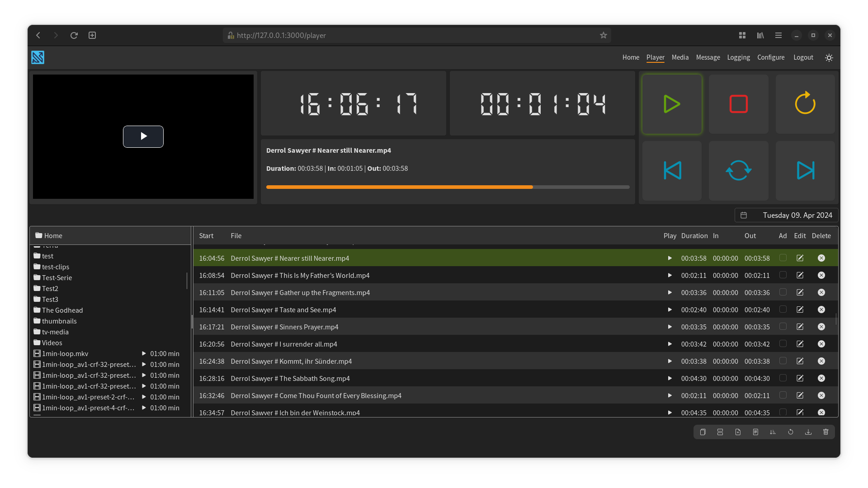Toggle Ad checkbox for Nearer still Nearer.mp4
Image resolution: width=868 pixels, height=488 pixels.
pos(783,258)
